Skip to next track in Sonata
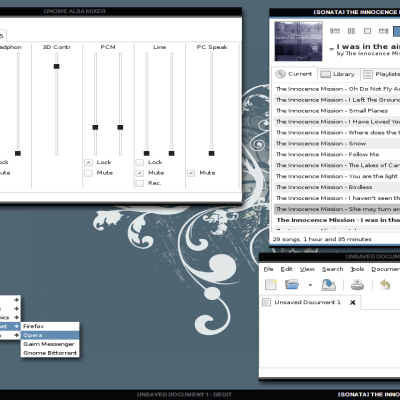Viewport: 400px width, 400px height. click(384, 31)
